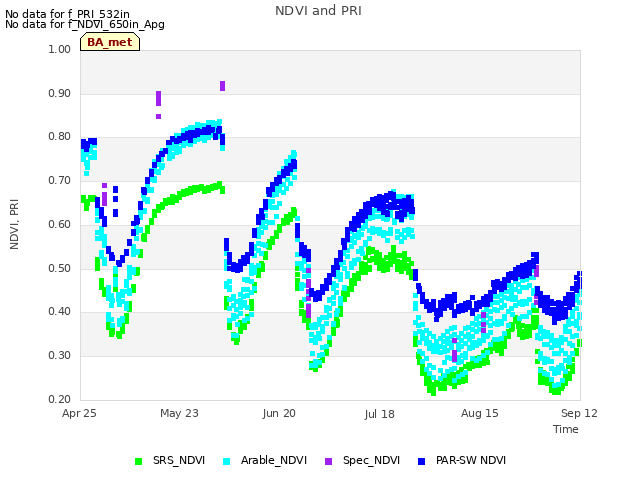
Task: Click the y-axis label NDVI, PRI
Action: [x=14, y=224]
